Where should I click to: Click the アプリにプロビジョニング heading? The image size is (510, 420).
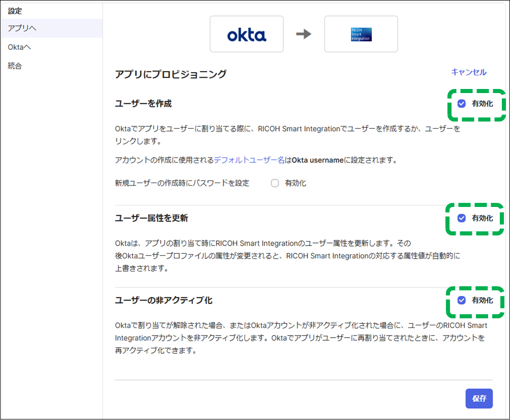(x=171, y=74)
